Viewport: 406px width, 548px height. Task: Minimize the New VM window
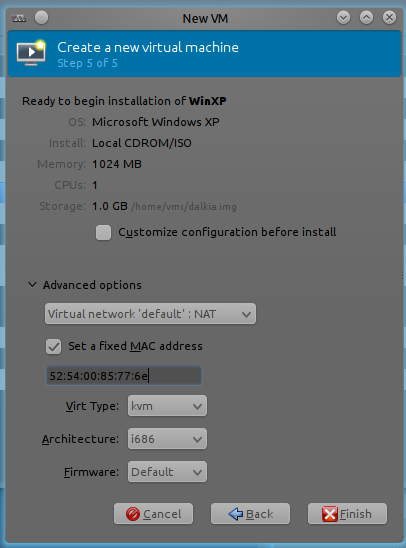[343, 17]
